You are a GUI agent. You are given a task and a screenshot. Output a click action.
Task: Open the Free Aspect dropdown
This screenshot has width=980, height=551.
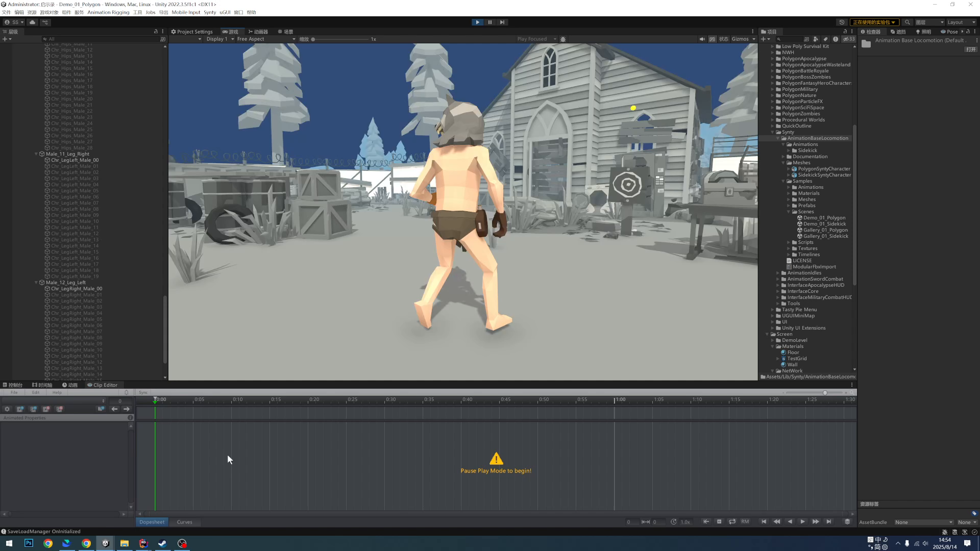[265, 39]
